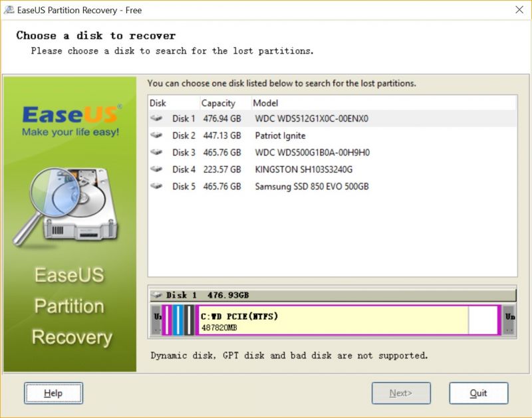
Task: Select the Disk 5 row label
Action: pos(184,186)
